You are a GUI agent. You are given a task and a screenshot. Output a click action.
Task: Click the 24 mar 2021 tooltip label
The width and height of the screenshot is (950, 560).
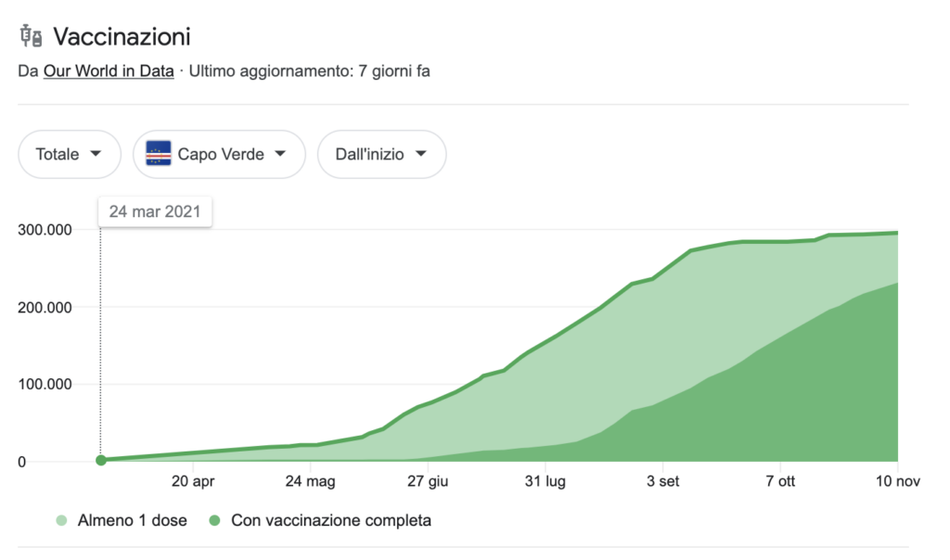click(155, 211)
